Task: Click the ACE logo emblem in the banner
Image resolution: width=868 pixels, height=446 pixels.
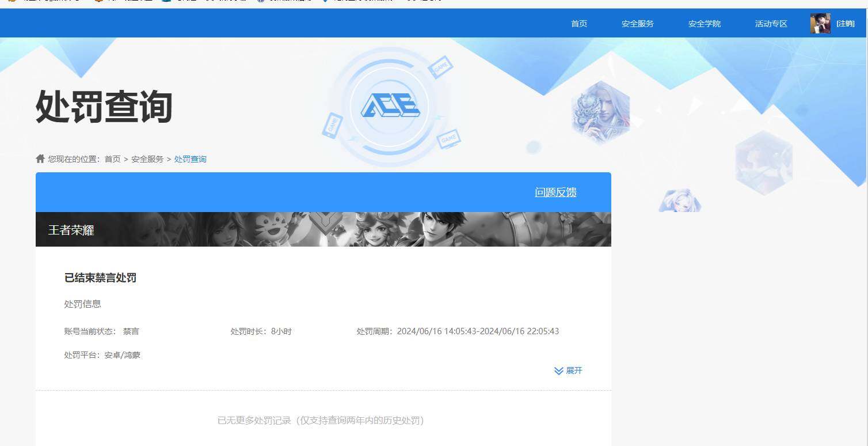Action: pos(391,105)
